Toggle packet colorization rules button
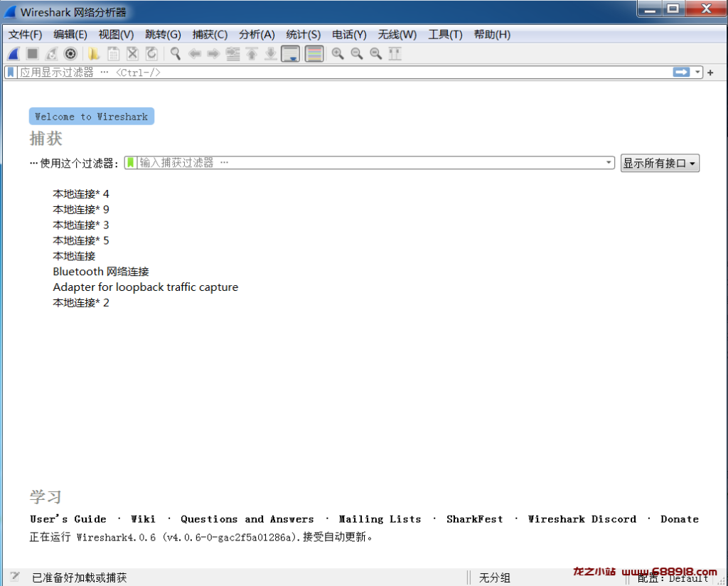Viewport: 728px width, 586px height. point(314,54)
